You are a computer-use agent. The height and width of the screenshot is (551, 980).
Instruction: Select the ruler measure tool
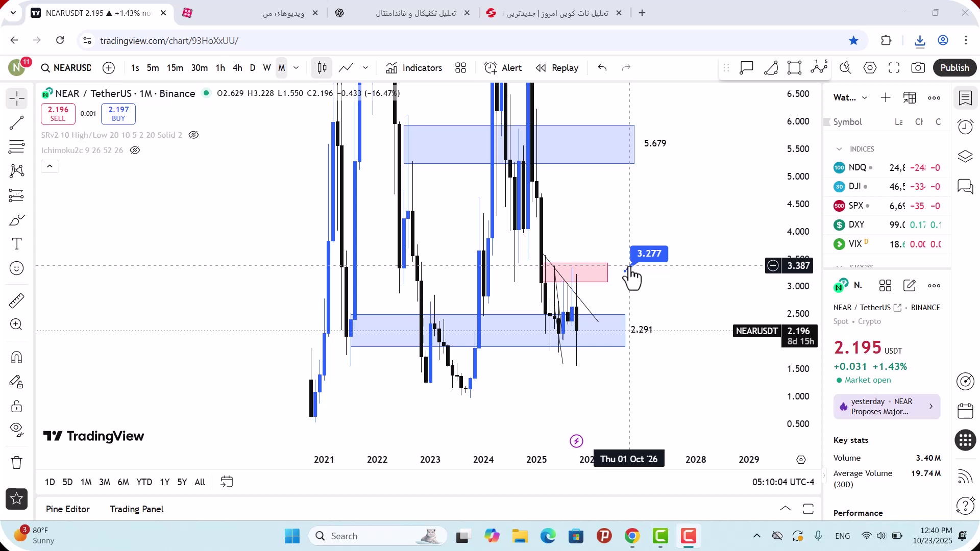(x=17, y=300)
